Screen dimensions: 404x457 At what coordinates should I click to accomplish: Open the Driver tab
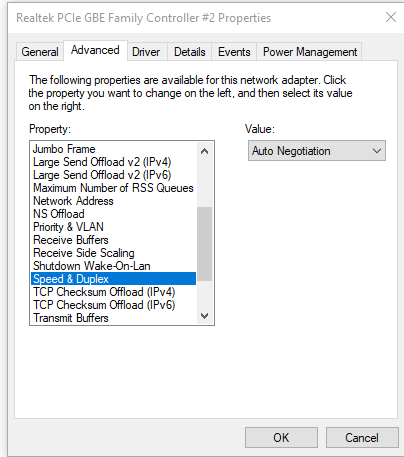(x=146, y=52)
